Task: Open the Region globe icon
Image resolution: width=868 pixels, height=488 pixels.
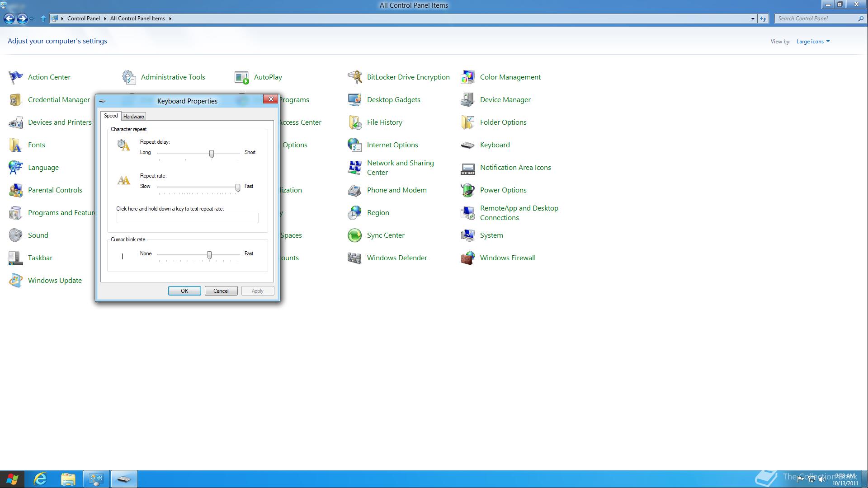Action: click(x=355, y=213)
